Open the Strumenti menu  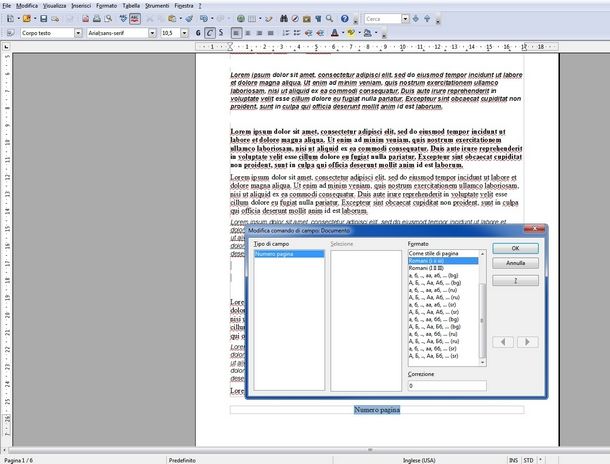click(x=157, y=6)
